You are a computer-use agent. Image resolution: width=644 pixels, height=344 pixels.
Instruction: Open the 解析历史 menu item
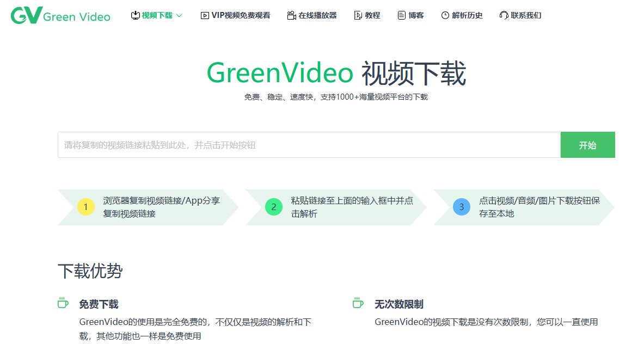(468, 16)
